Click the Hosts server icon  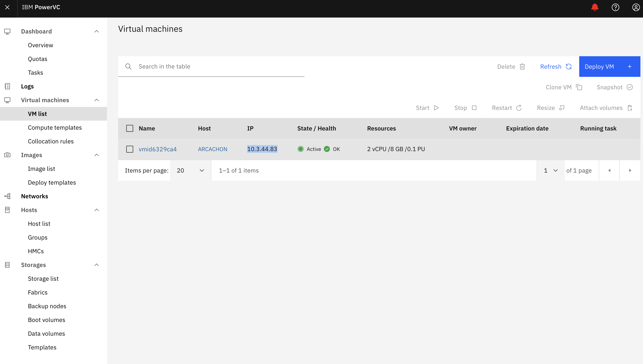[7, 210]
